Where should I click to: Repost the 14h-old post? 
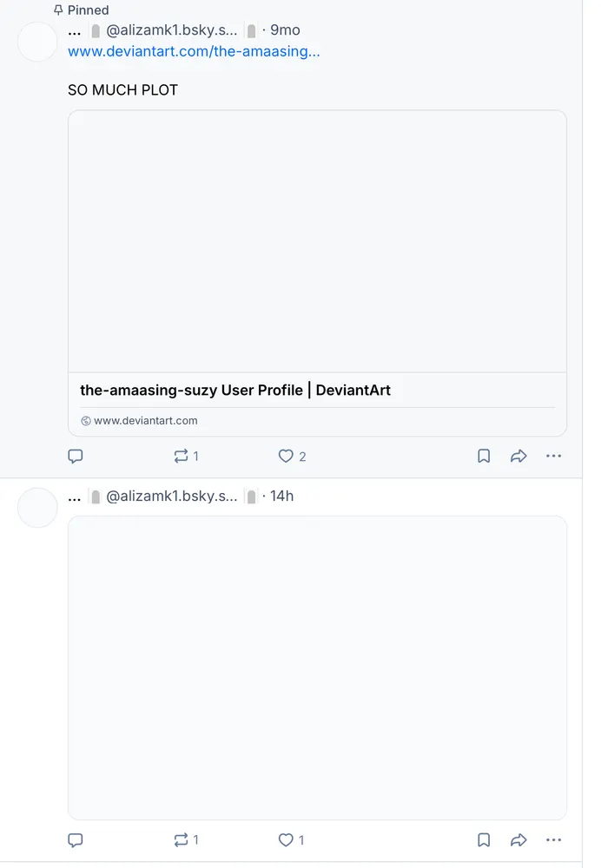pyautogui.click(x=182, y=839)
